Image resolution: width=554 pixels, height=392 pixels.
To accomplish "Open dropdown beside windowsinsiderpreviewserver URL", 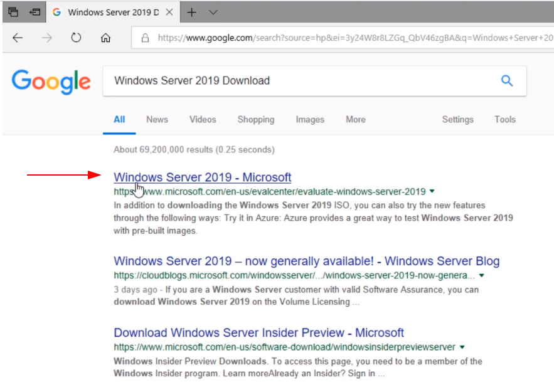I will [462, 347].
